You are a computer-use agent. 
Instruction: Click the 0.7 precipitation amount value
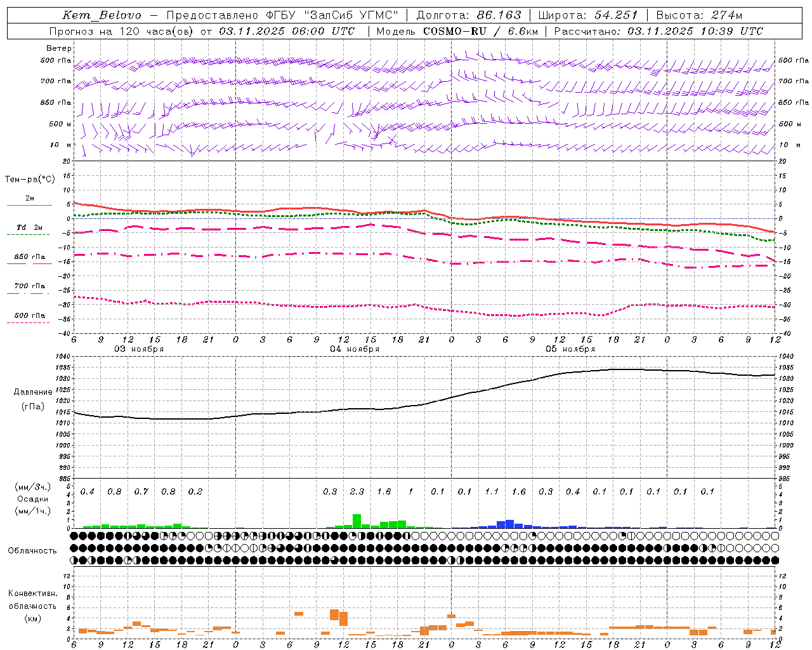coord(141,491)
